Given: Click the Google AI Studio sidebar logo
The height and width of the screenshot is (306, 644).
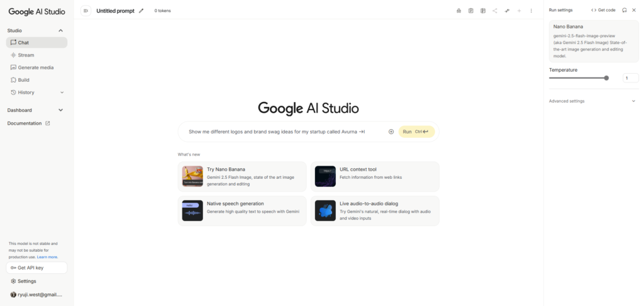Looking at the screenshot, I should point(36,11).
